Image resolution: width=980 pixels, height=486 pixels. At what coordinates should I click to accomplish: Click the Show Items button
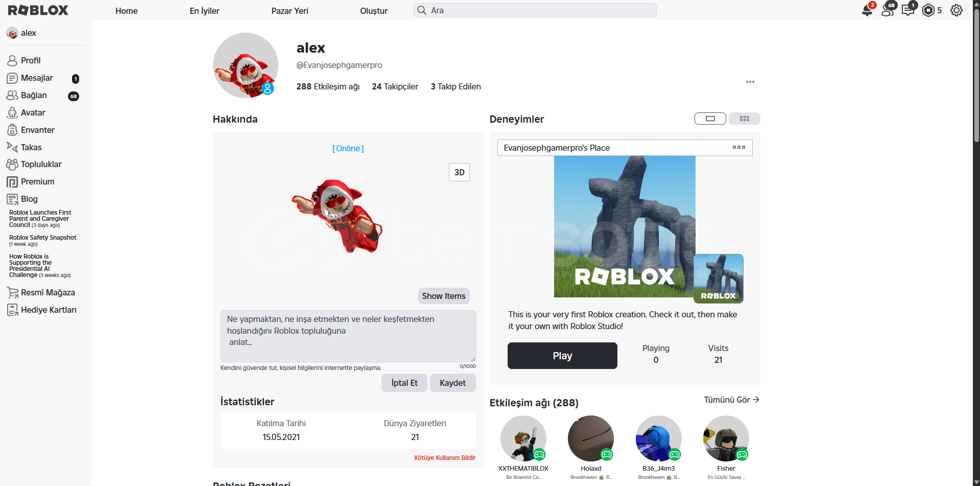[444, 296]
